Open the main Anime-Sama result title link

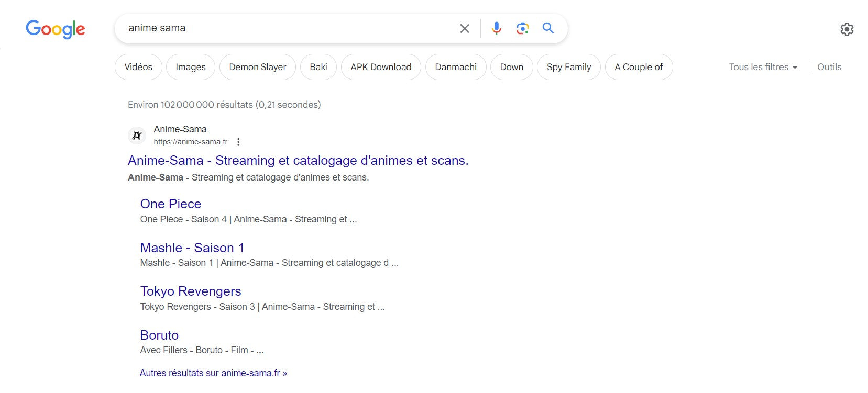pos(298,161)
